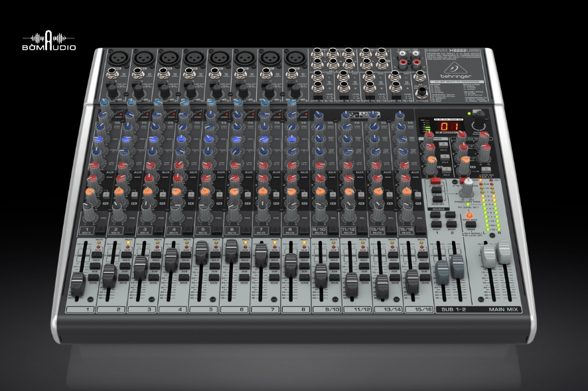This screenshot has height=391, width=588.
Task: Click the channel 4 XLR mic input
Action: pyautogui.click(x=194, y=58)
